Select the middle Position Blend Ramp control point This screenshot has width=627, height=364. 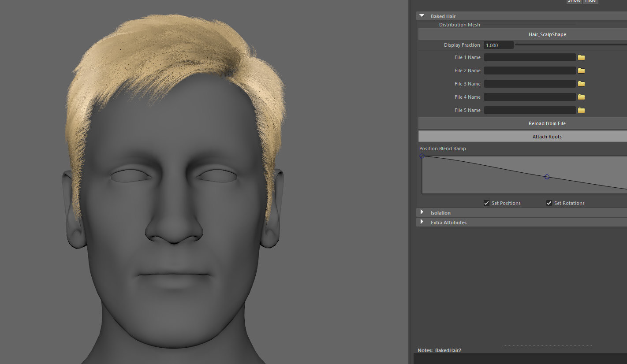click(x=547, y=176)
